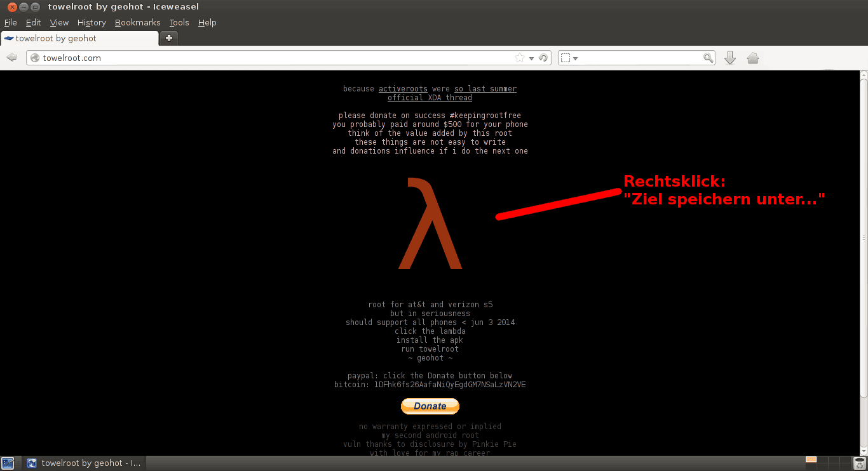Image resolution: width=868 pixels, height=471 pixels.
Task: Click 'no warranty expressed or implied' text
Action: pos(430,427)
